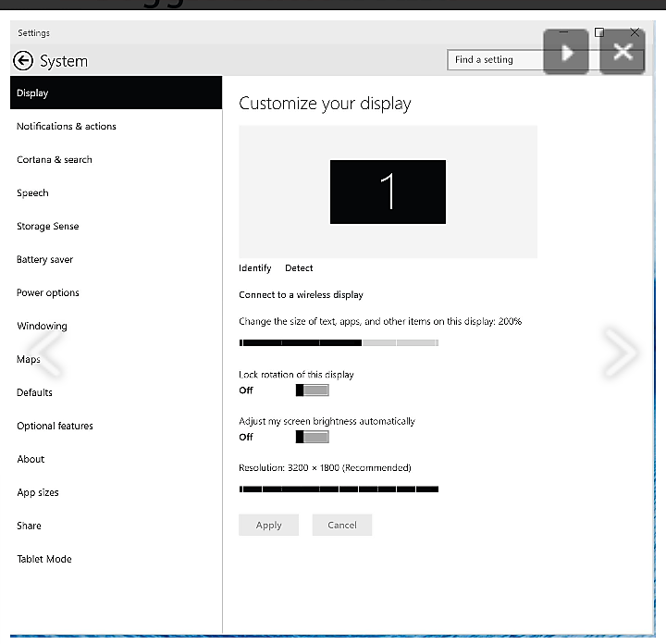Click the gallery play slideshow button
Image resolution: width=666 pixels, height=644 pixels.
tap(566, 52)
